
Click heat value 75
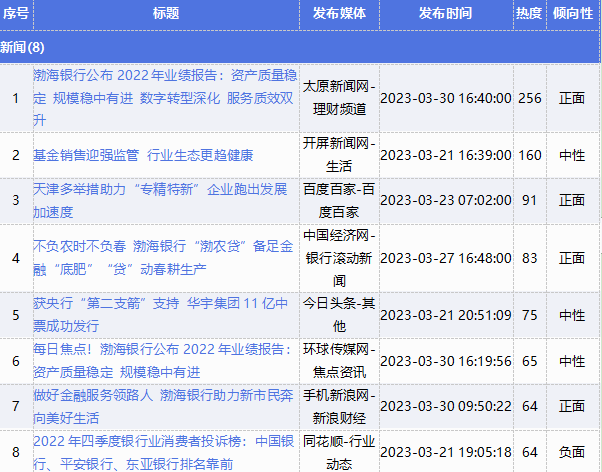[529, 315]
